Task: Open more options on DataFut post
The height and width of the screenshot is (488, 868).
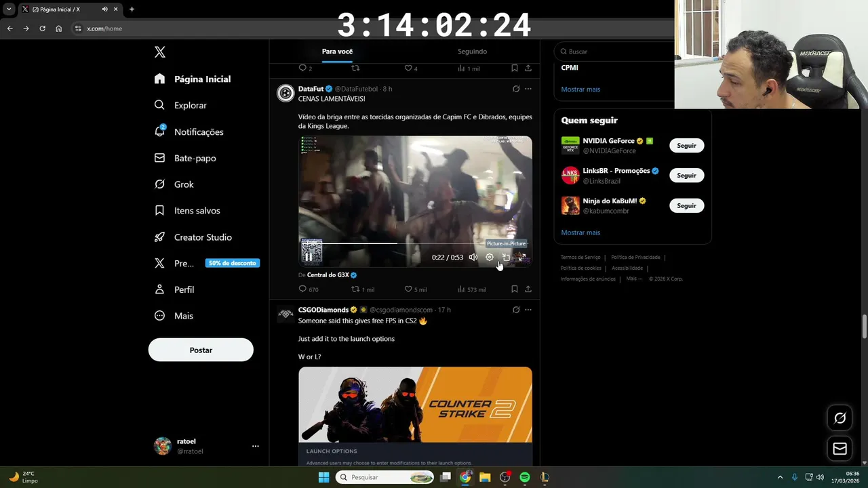Action: tap(528, 89)
